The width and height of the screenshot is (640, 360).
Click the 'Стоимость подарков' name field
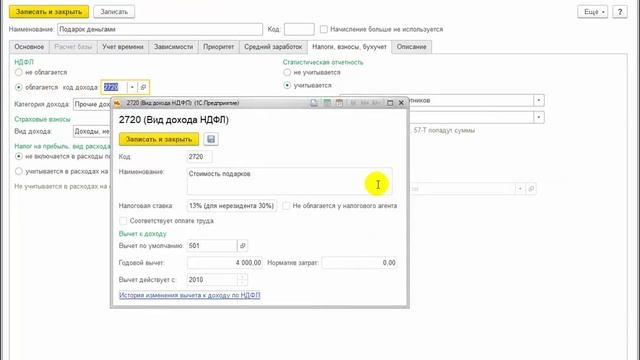click(x=289, y=181)
